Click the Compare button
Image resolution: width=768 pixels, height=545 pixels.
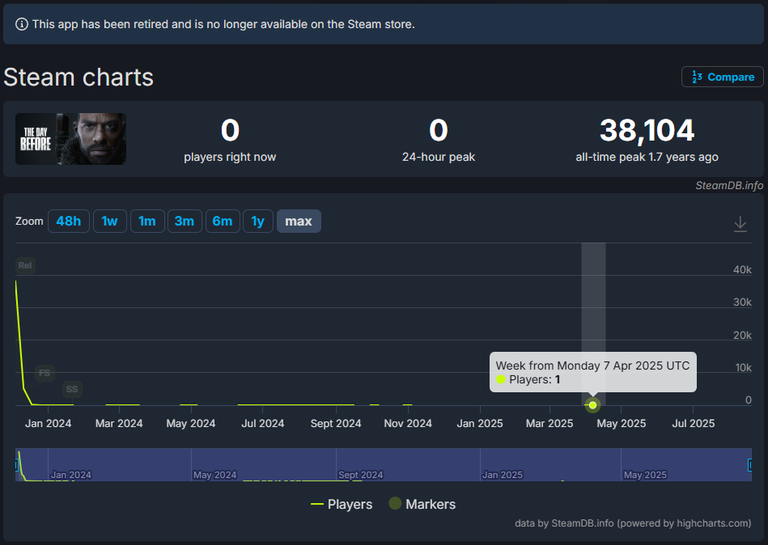click(x=722, y=77)
